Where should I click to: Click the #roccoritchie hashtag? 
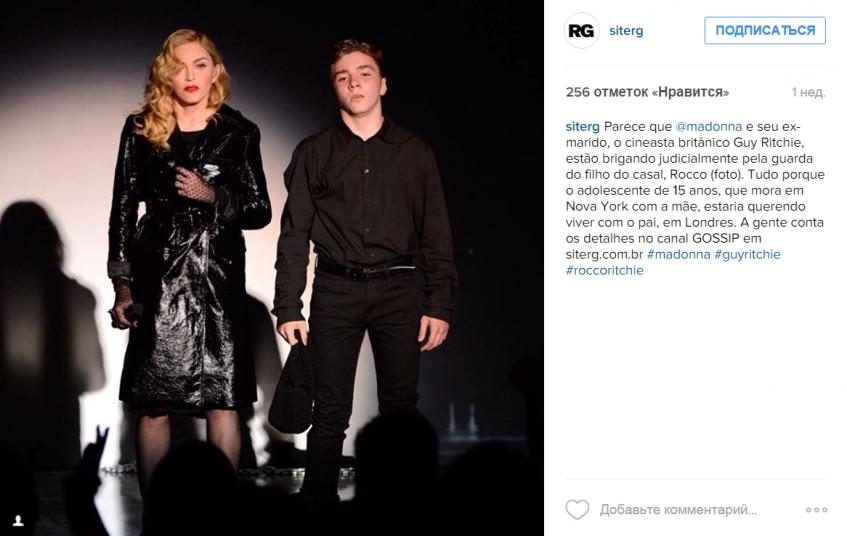pos(604,270)
